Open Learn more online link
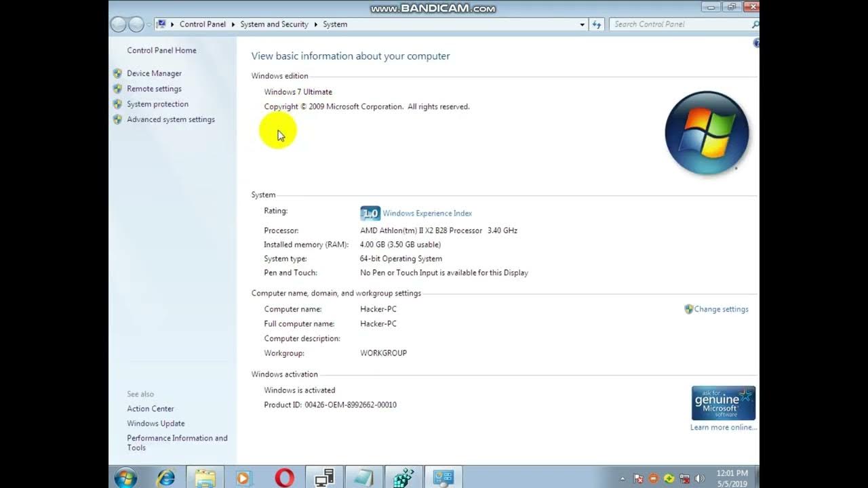This screenshot has width=868, height=488. [724, 428]
